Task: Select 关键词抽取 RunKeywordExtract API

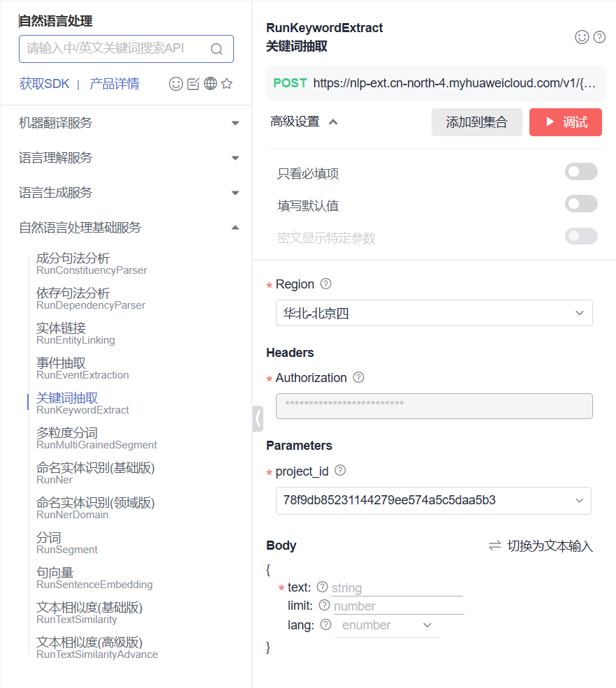Action: pyautogui.click(x=82, y=403)
